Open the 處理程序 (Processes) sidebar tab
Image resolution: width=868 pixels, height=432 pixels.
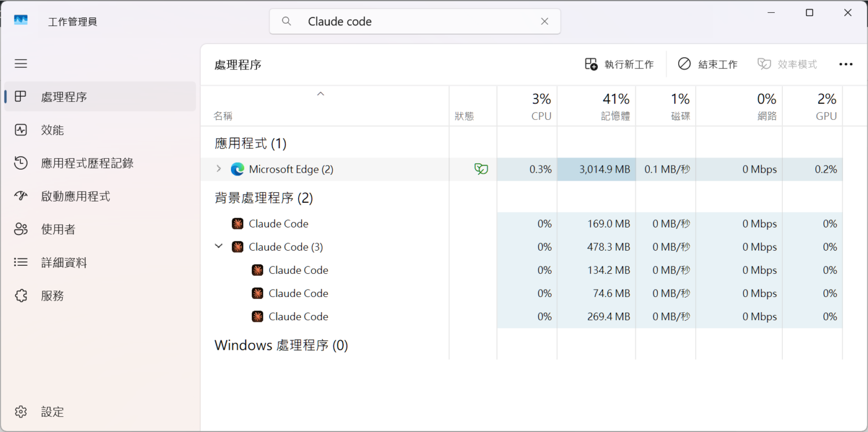100,97
